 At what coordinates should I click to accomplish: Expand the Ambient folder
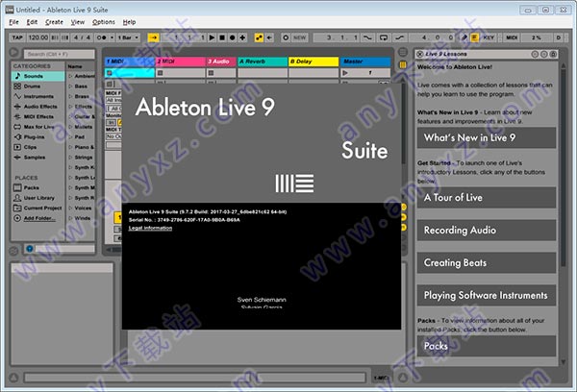click(x=70, y=76)
